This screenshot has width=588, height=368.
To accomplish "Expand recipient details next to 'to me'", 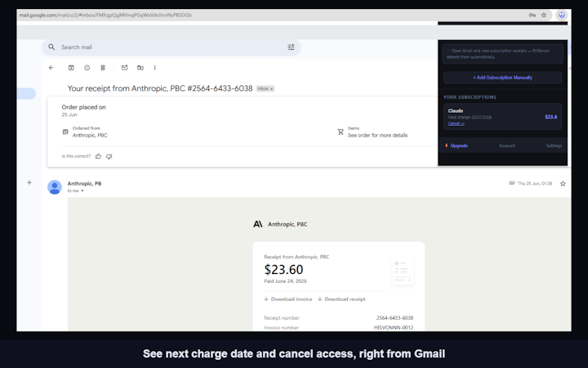I will tap(82, 191).
